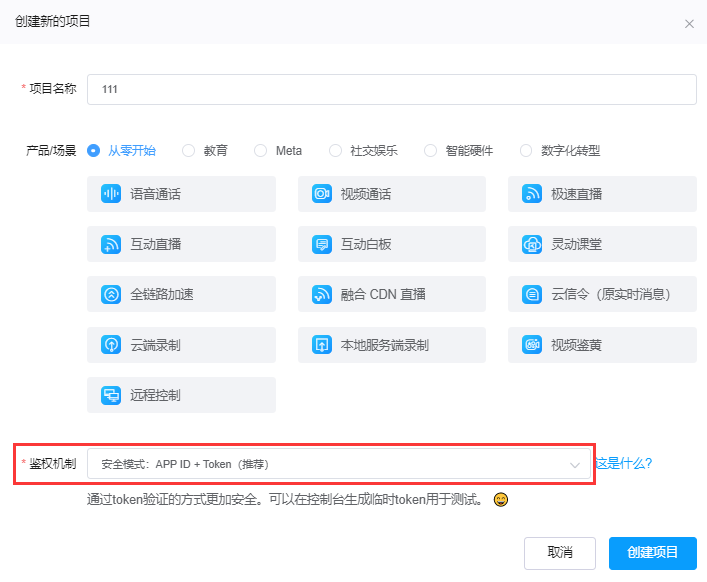Select the 极速直播 streaming icon
This screenshot has width=707, height=582.
(532, 194)
